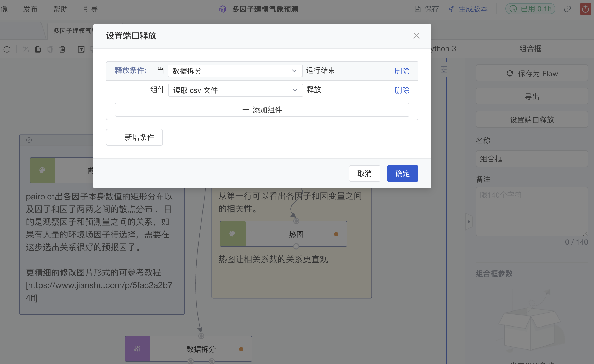Image resolution: width=594 pixels, height=364 pixels.
Task: Click the green palette icon on 热图 node
Action: coord(233,234)
